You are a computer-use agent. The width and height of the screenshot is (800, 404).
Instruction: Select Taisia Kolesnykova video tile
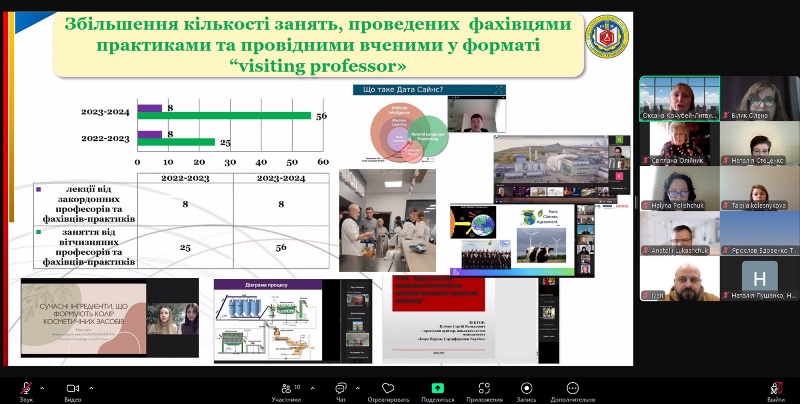tap(760, 188)
